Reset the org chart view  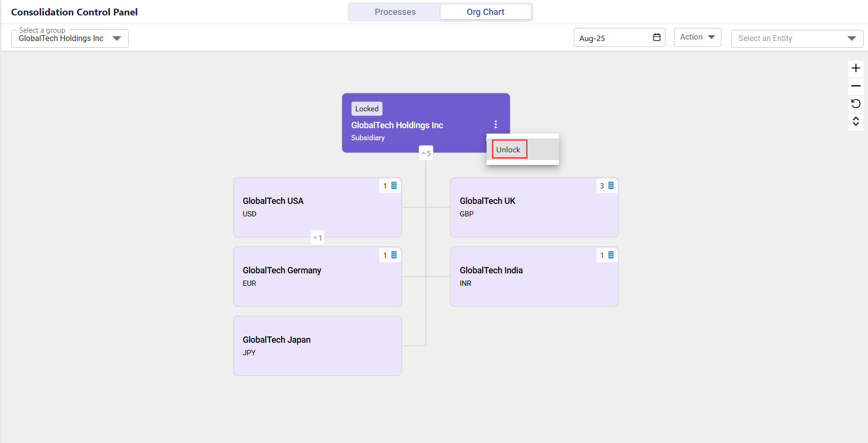tap(856, 104)
